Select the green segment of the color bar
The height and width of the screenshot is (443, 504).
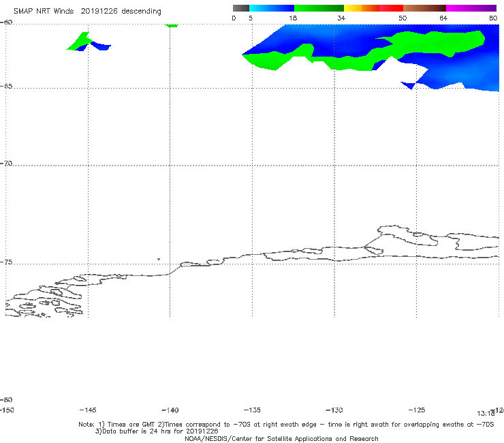319,8
